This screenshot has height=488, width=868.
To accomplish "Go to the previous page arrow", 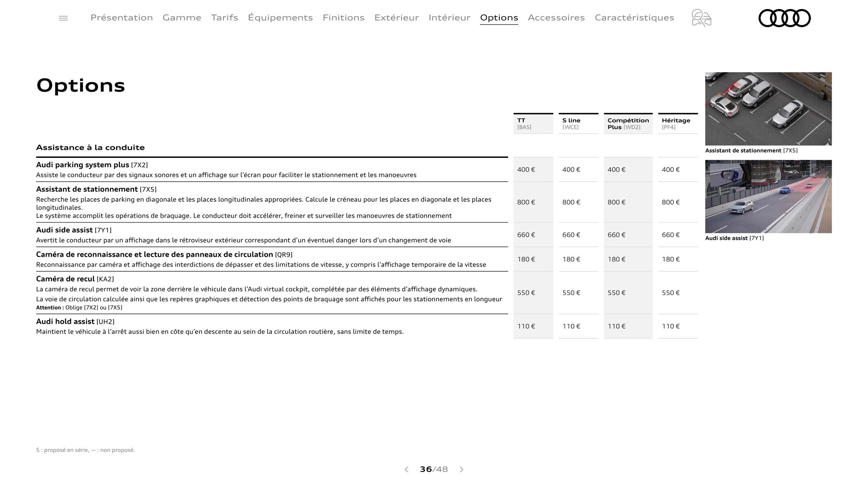I will click(406, 469).
